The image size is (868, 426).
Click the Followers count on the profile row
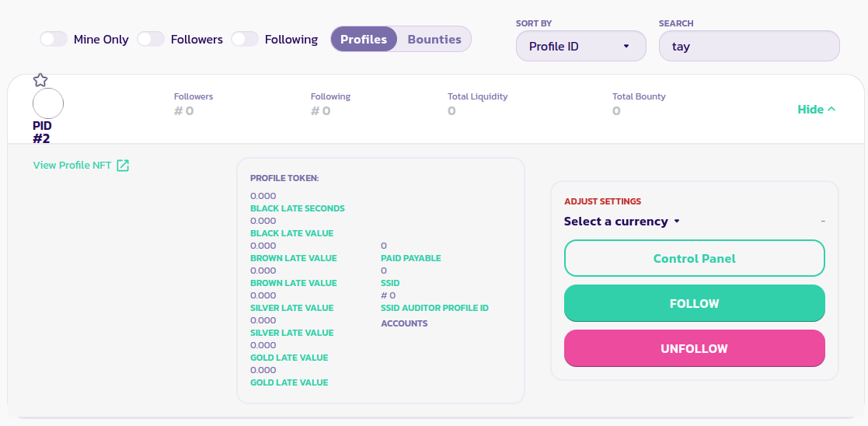click(x=184, y=111)
